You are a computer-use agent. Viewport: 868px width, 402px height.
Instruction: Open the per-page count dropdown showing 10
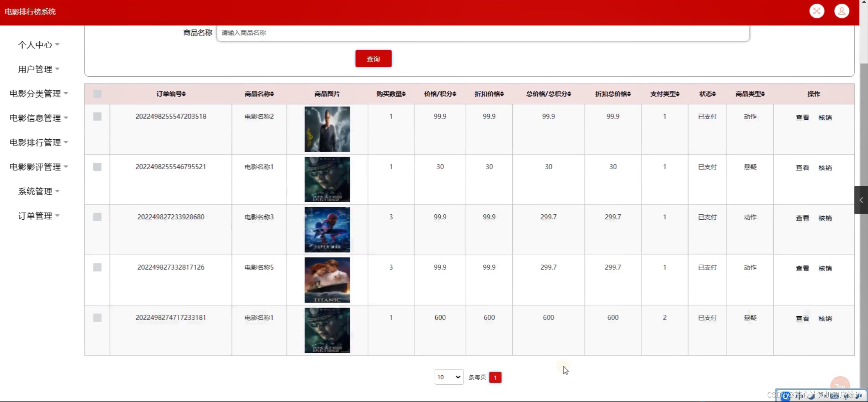pyautogui.click(x=449, y=377)
